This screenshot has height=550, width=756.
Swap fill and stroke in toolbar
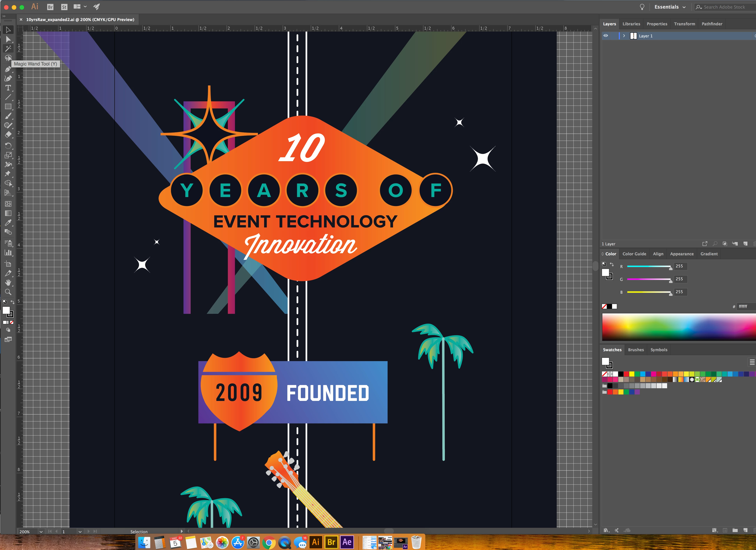click(13, 302)
